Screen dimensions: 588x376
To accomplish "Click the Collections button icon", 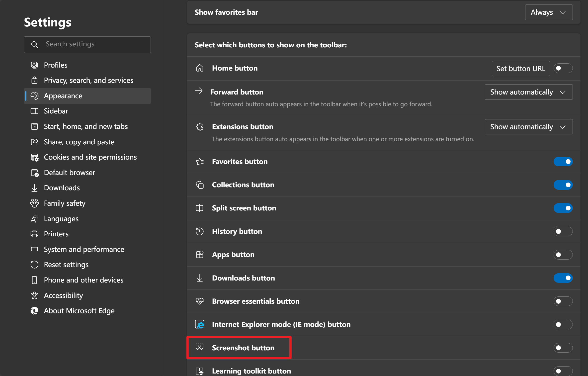I will [x=200, y=185].
